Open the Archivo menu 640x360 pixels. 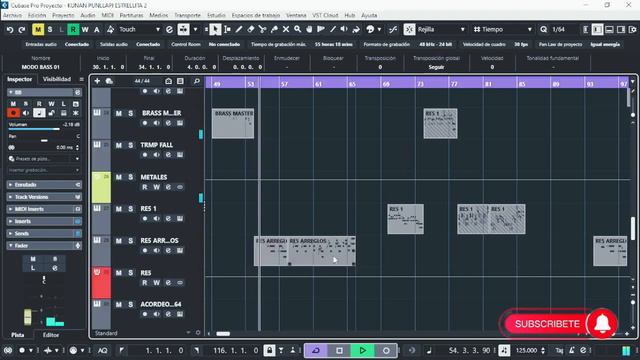pyautogui.click(x=12, y=15)
